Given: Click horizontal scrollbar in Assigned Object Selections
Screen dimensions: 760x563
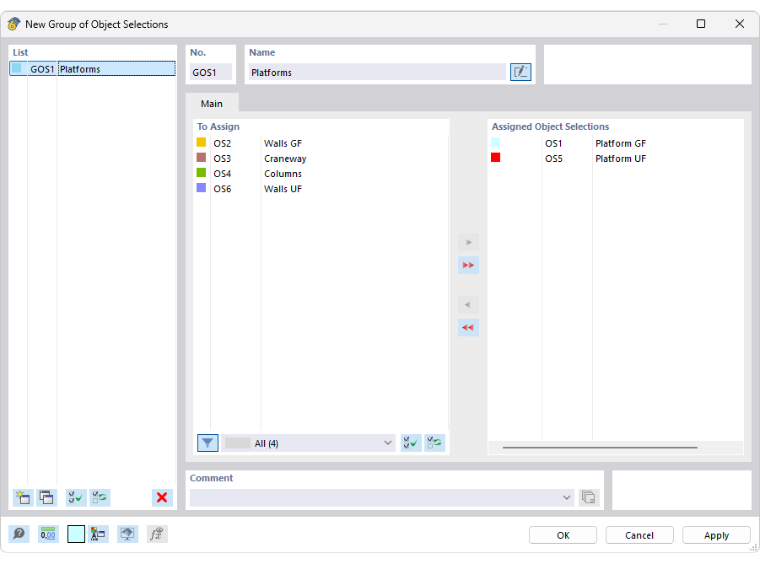Looking at the screenshot, I should pyautogui.click(x=600, y=447).
